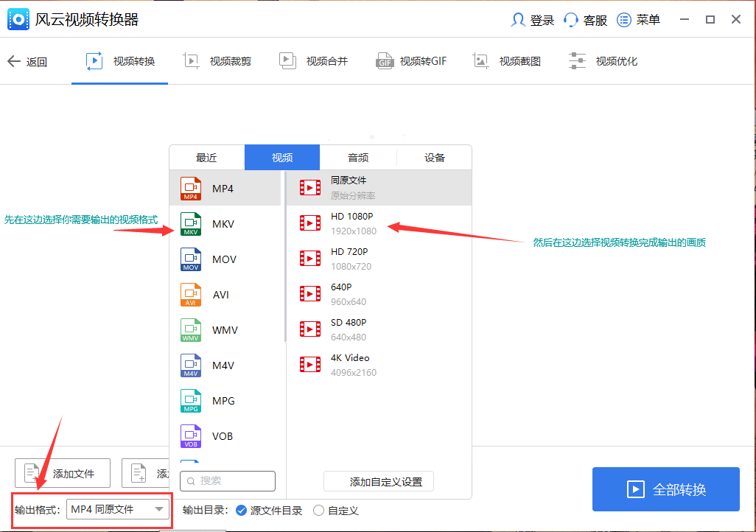Click the 风云视频转换器 app logo icon
Image resolution: width=756 pixels, height=532 pixels.
(x=18, y=19)
